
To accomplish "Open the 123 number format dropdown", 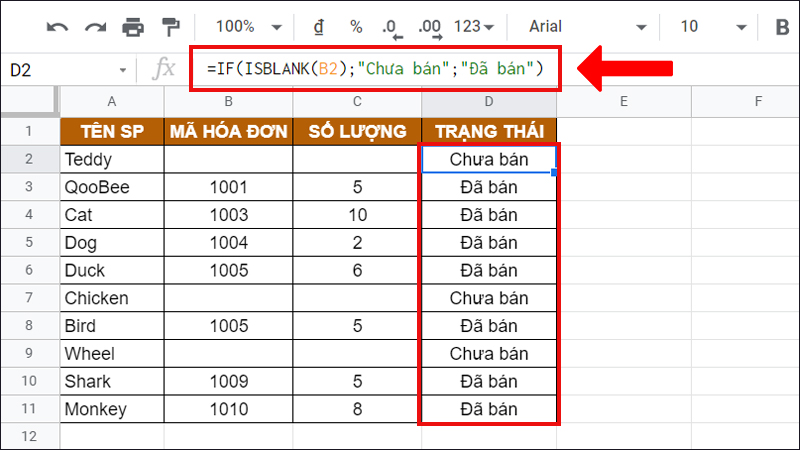I will pyautogui.click(x=474, y=27).
